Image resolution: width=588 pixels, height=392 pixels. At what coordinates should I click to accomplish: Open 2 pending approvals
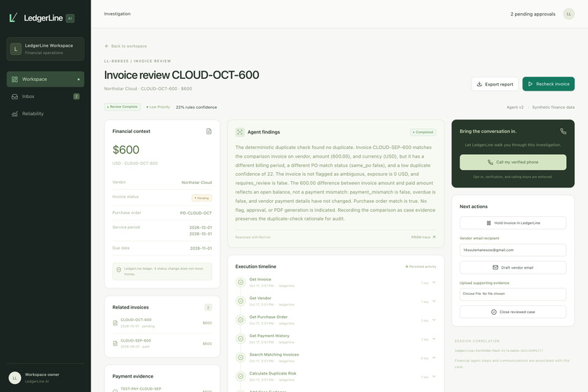pyautogui.click(x=533, y=14)
